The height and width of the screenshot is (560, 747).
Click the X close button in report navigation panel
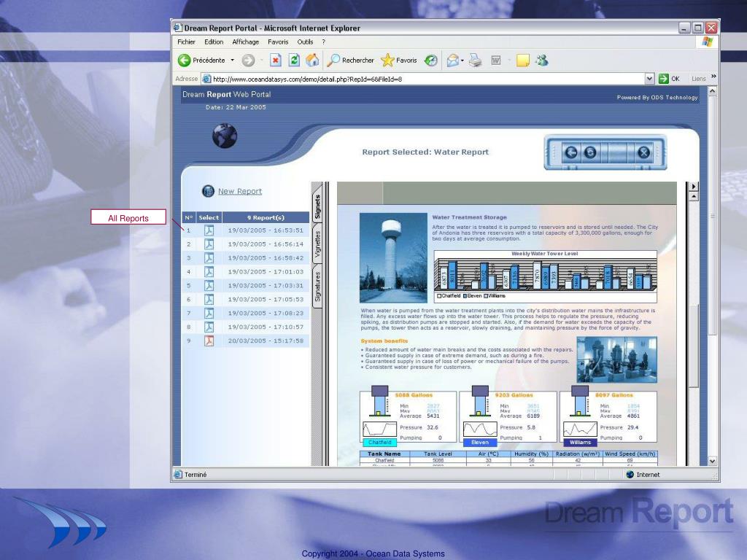coord(643,152)
